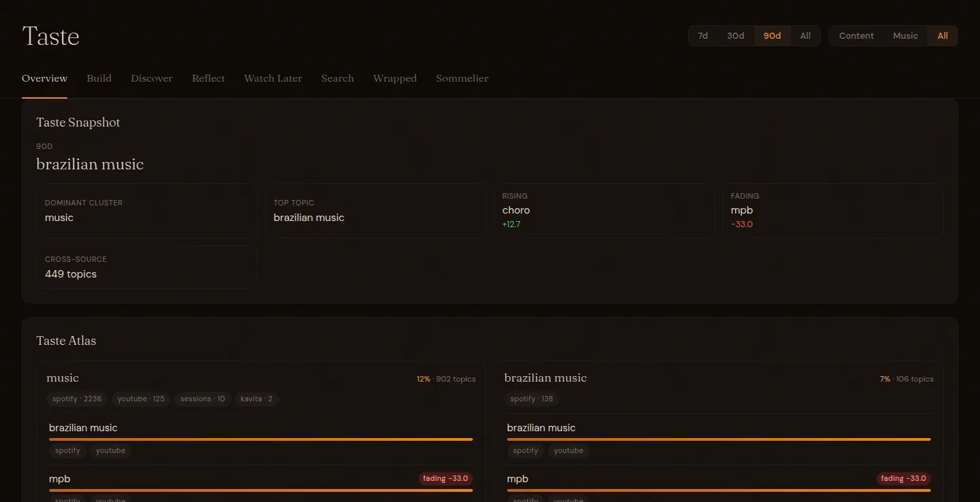
Task: Select the kavita · 2 source chip
Action: pyautogui.click(x=257, y=399)
